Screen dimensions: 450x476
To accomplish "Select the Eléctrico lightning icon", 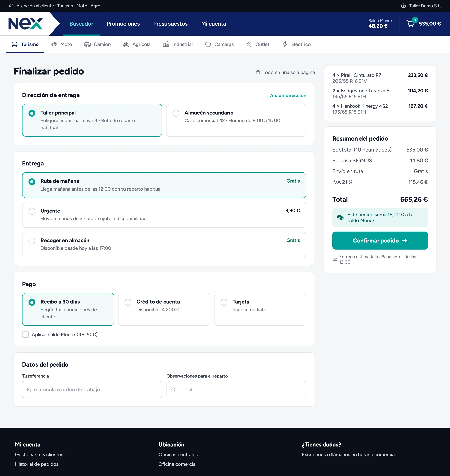I will pos(285,44).
